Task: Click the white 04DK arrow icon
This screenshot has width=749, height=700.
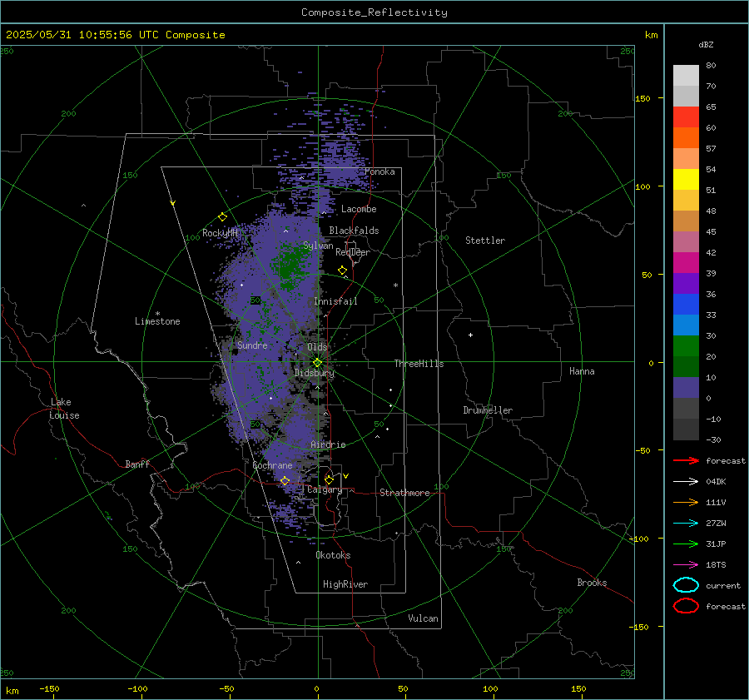Action: pyautogui.click(x=686, y=481)
